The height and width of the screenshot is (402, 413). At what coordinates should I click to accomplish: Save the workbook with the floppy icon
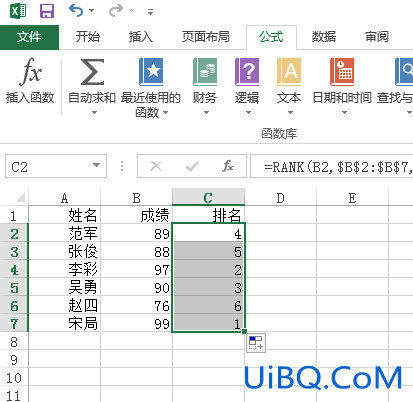[47, 11]
